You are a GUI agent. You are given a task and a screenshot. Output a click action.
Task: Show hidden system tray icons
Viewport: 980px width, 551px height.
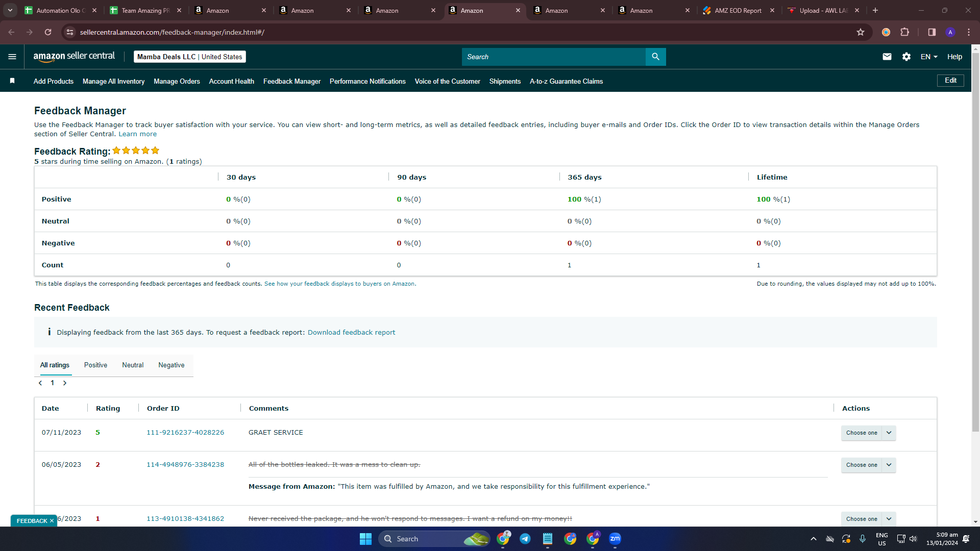coord(814,539)
